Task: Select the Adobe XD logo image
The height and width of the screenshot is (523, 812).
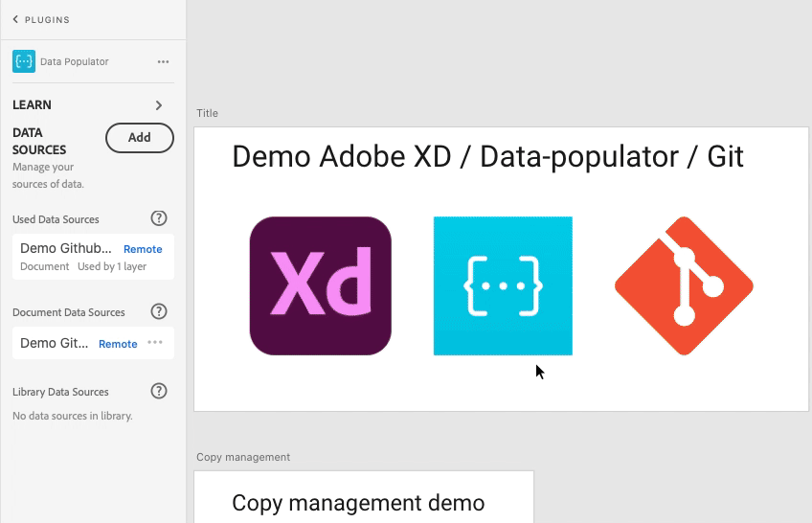Action: (x=321, y=286)
